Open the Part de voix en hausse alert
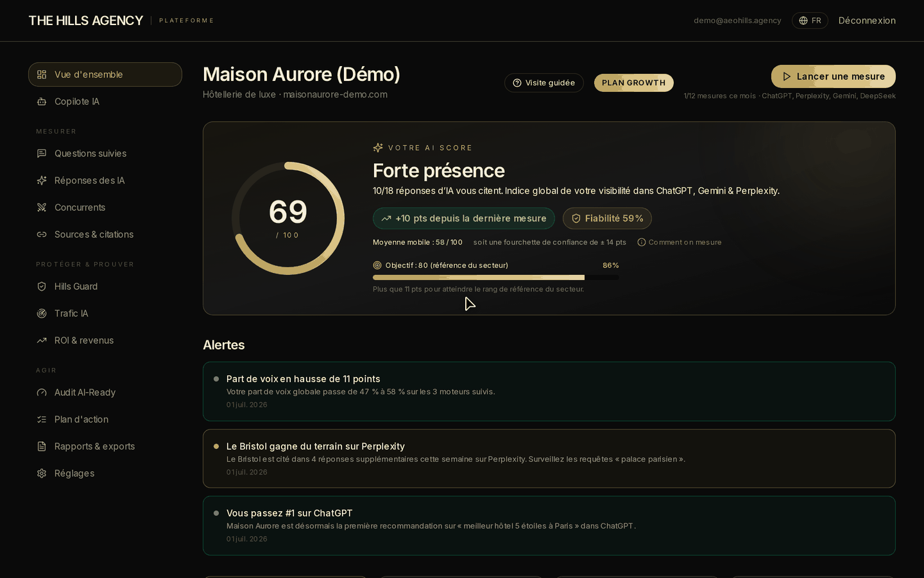The height and width of the screenshot is (578, 924). pyautogui.click(x=549, y=392)
